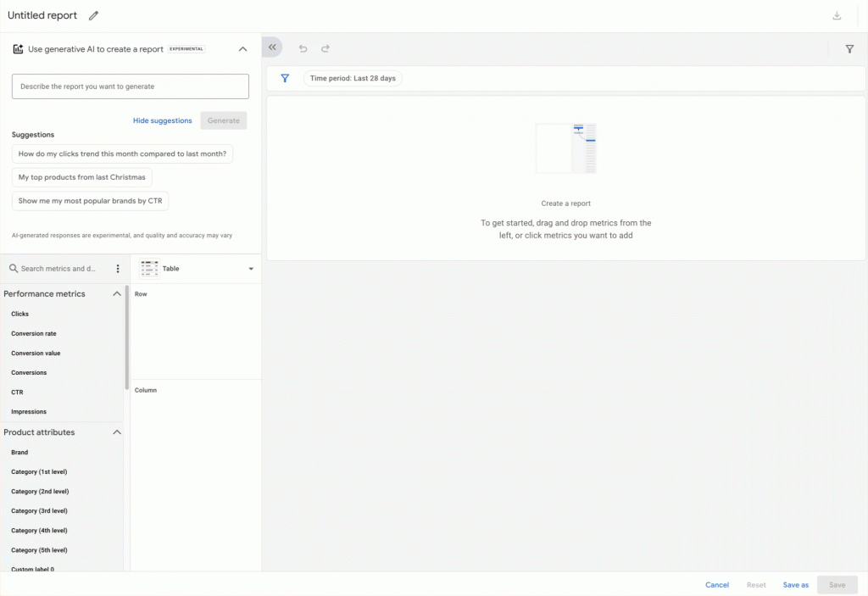Click Save as in the footer
This screenshot has height=596, width=868.
click(795, 585)
